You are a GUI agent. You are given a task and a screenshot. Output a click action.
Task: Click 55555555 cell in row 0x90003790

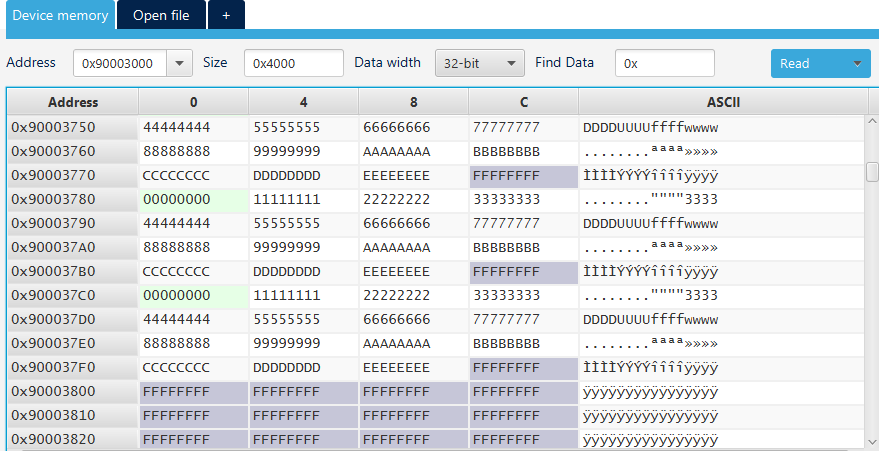pos(303,224)
